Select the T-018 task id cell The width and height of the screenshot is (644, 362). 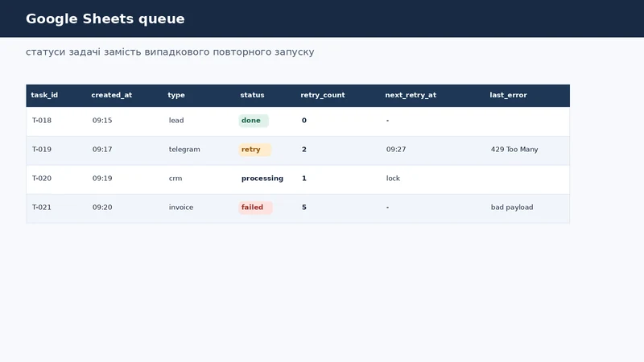click(x=42, y=121)
